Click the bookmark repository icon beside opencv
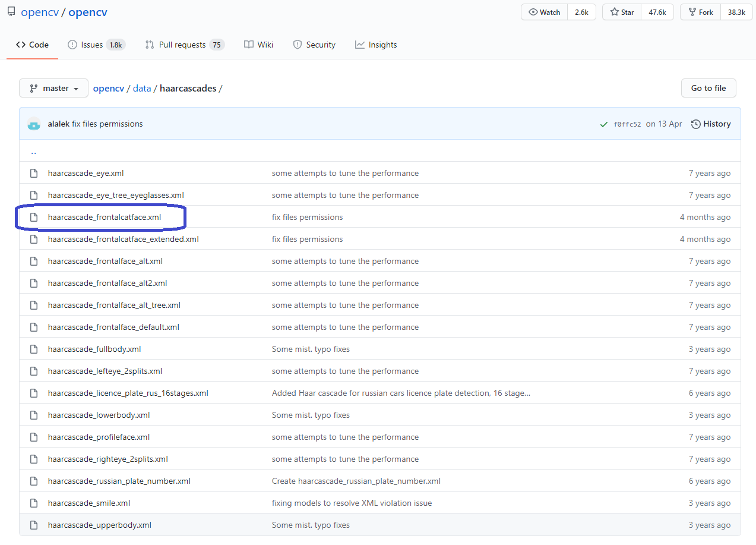 pyautogui.click(x=11, y=11)
